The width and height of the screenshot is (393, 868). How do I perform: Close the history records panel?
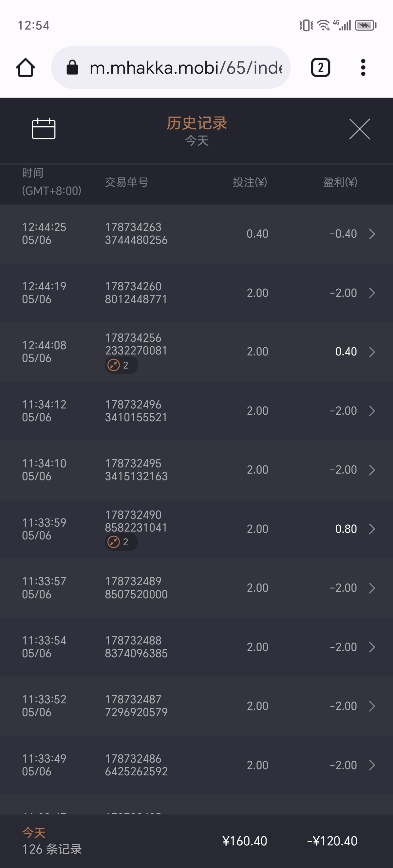(x=360, y=129)
